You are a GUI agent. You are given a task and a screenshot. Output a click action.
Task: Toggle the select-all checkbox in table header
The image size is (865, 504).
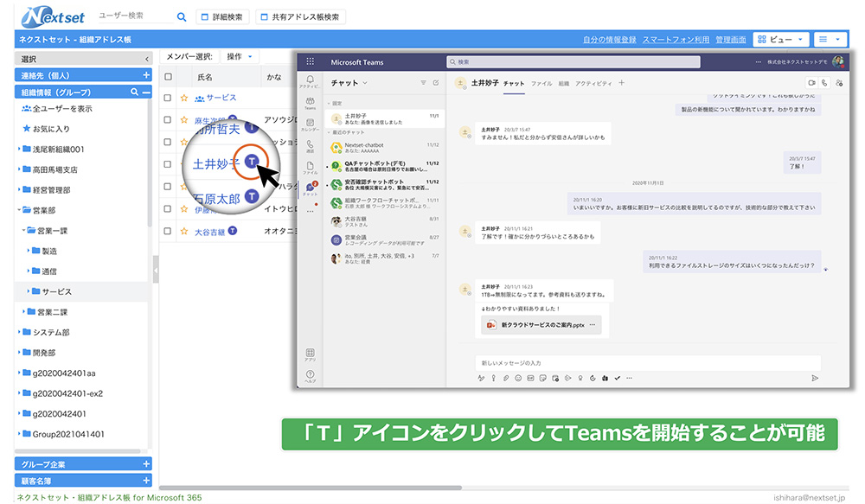point(169,77)
